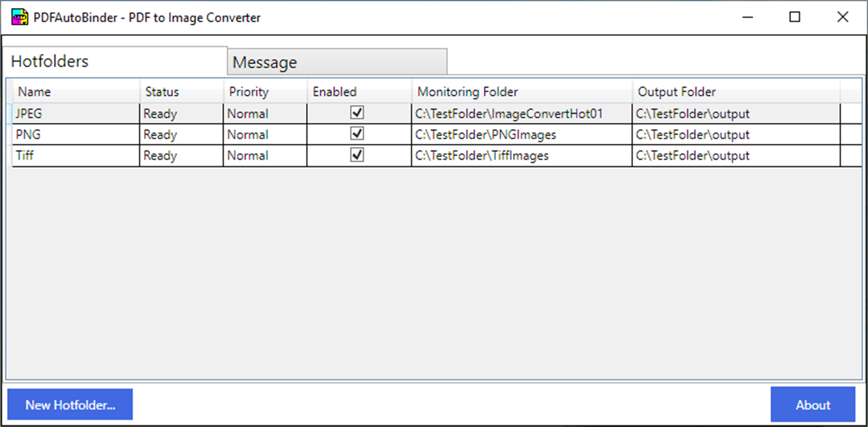Click the Status column header
Image resolution: width=868 pixels, height=427 pixels.
161,91
